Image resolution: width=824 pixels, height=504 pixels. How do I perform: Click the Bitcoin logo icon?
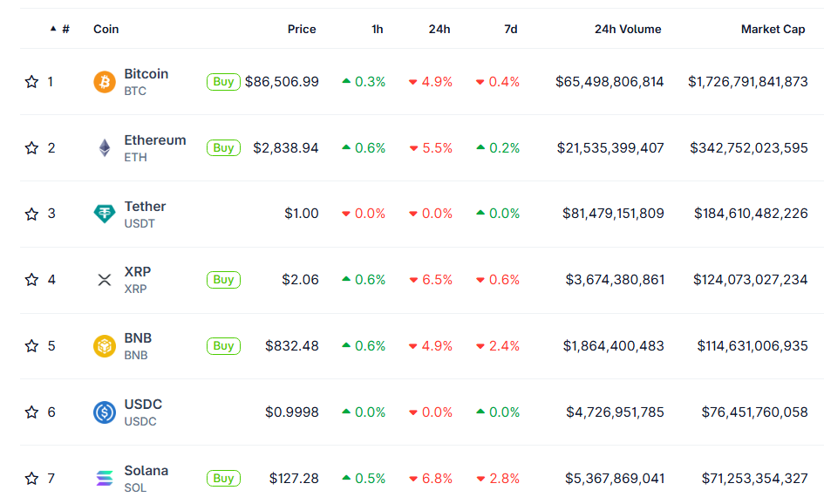[105, 82]
